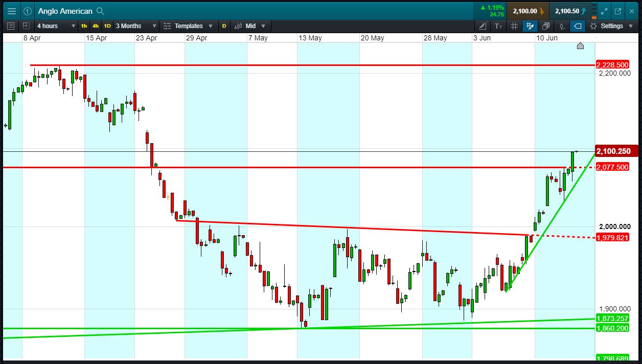Toggle the price label tag icon
Viewport: 642px width, 364px height.
(578, 26)
